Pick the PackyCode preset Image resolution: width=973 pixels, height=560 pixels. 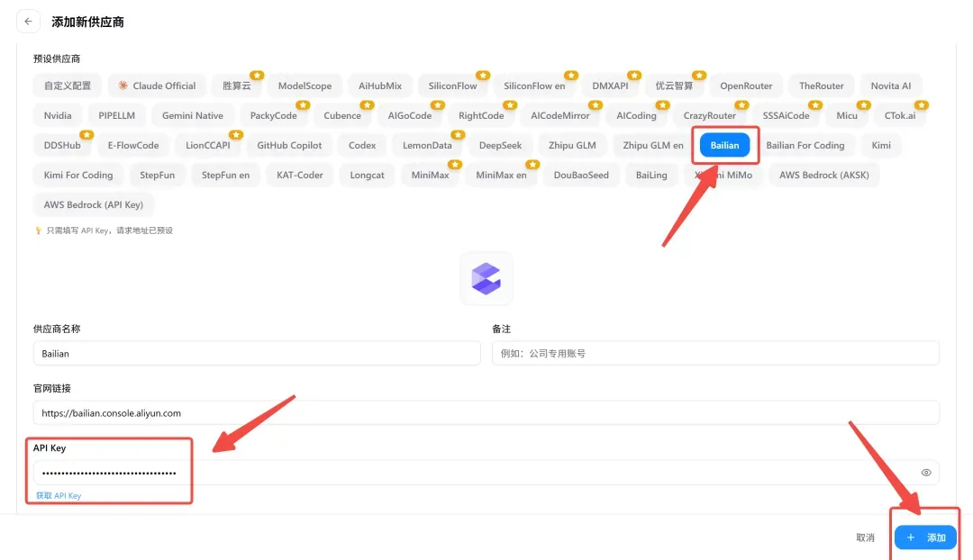tap(273, 115)
